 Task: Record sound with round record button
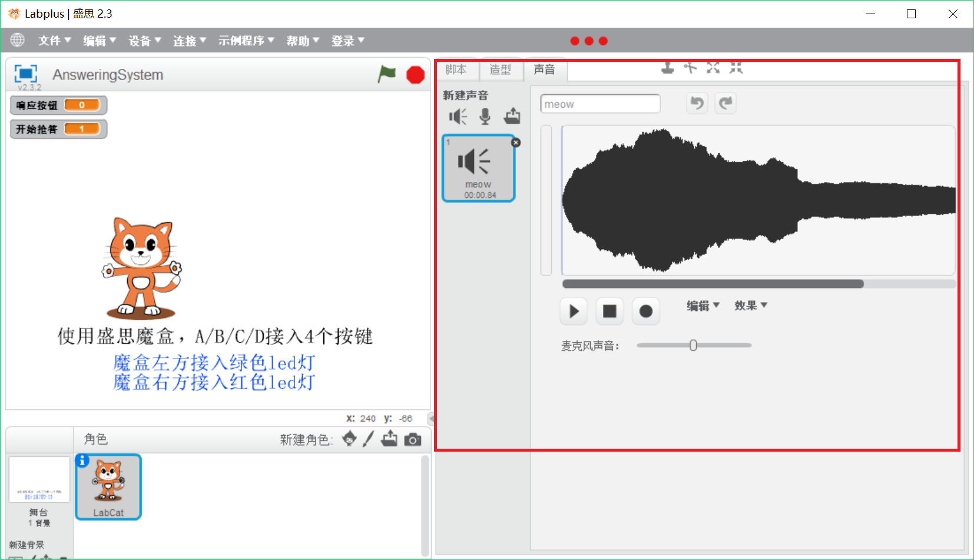point(646,311)
